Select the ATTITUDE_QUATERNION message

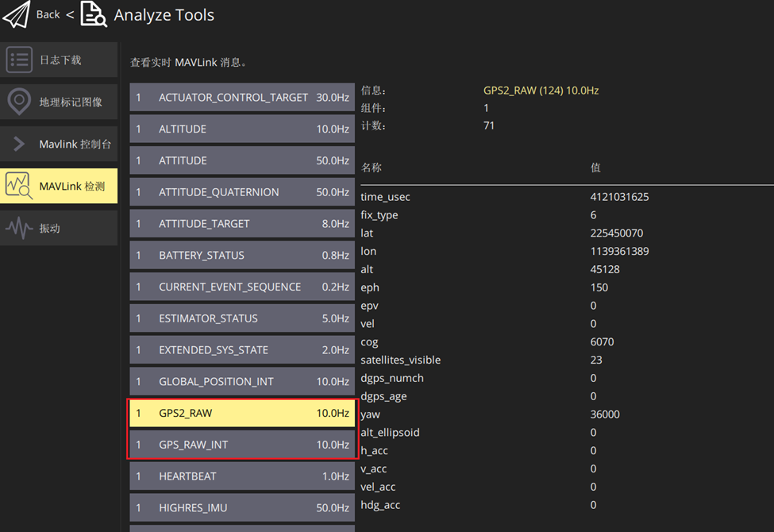pos(242,192)
